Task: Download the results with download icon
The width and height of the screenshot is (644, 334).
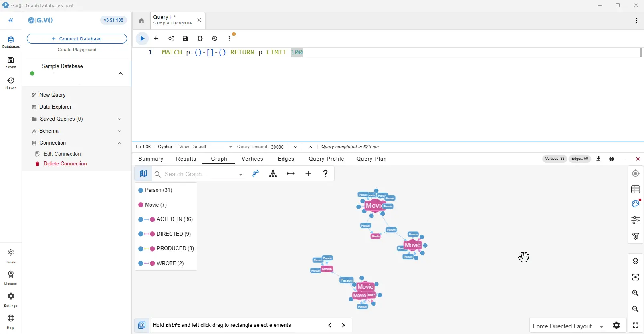Action: 598,159
